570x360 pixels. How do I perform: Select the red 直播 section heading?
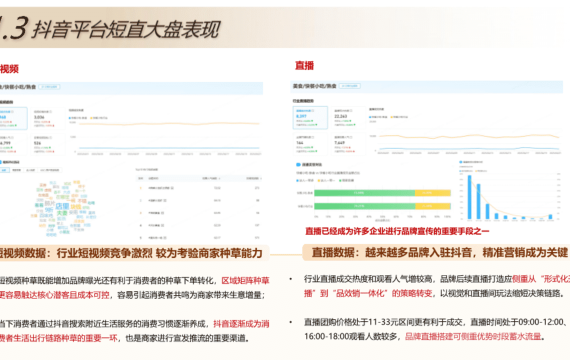[304, 65]
